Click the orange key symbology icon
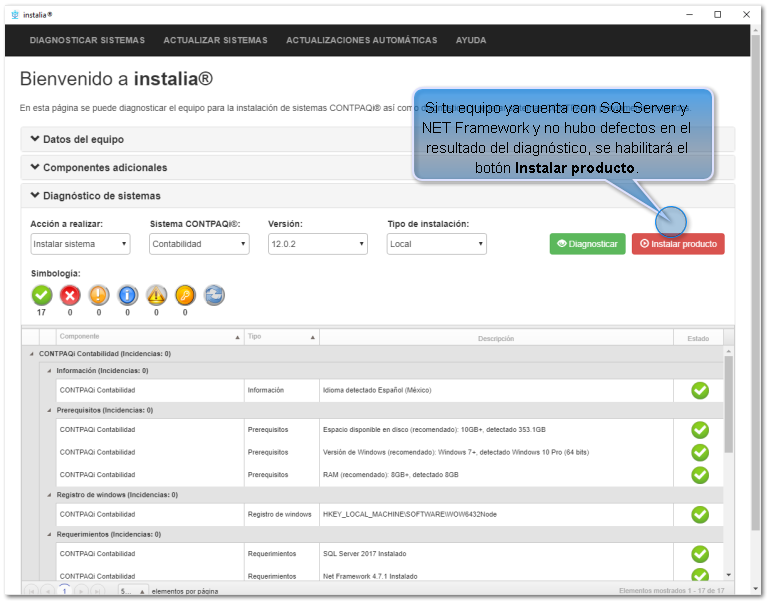The image size is (770, 604). point(185,295)
